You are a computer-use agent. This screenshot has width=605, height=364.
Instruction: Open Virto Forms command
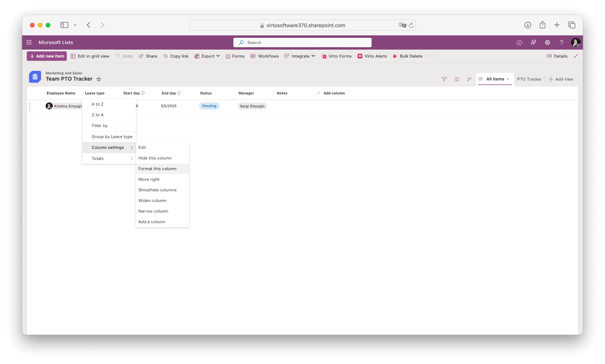point(336,56)
